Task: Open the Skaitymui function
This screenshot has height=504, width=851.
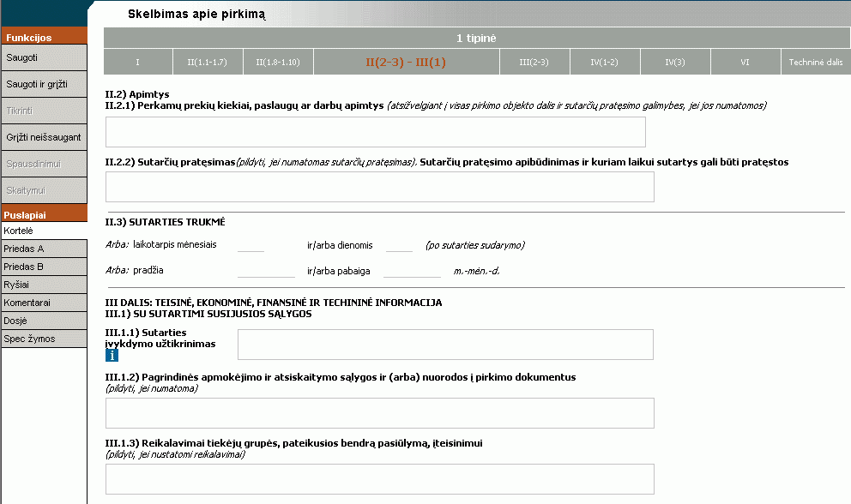Action: pos(44,190)
